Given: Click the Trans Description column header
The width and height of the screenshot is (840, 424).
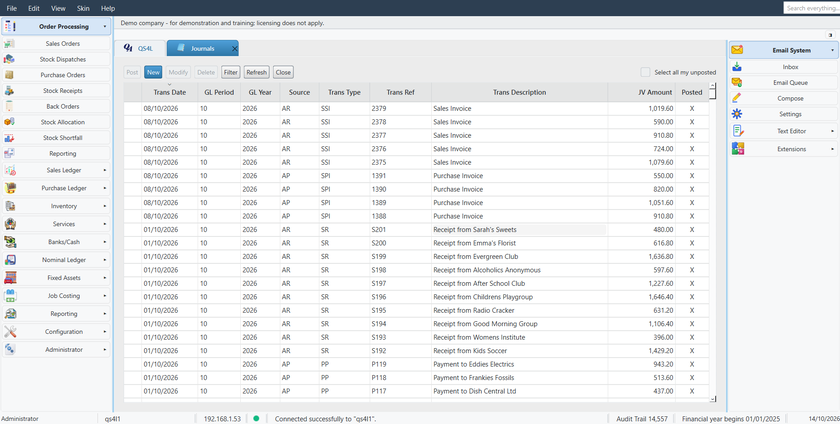Looking at the screenshot, I should point(519,92).
